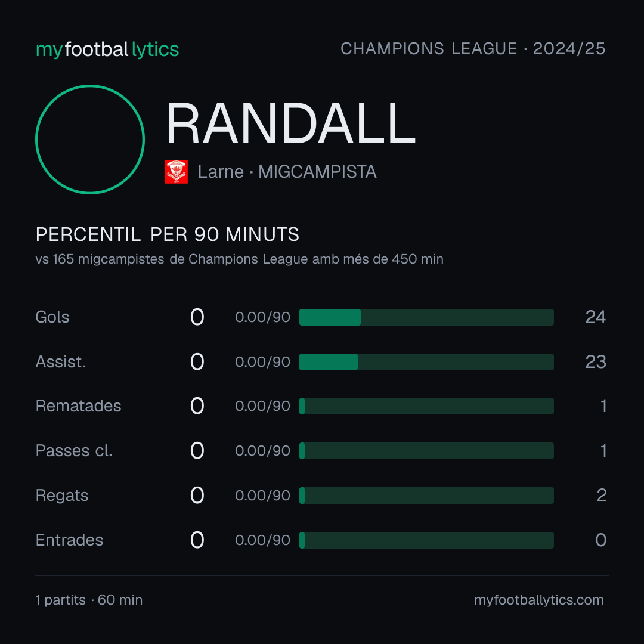Click the Gols percentile value 24
The width and height of the screenshot is (644, 644).
coord(596,317)
